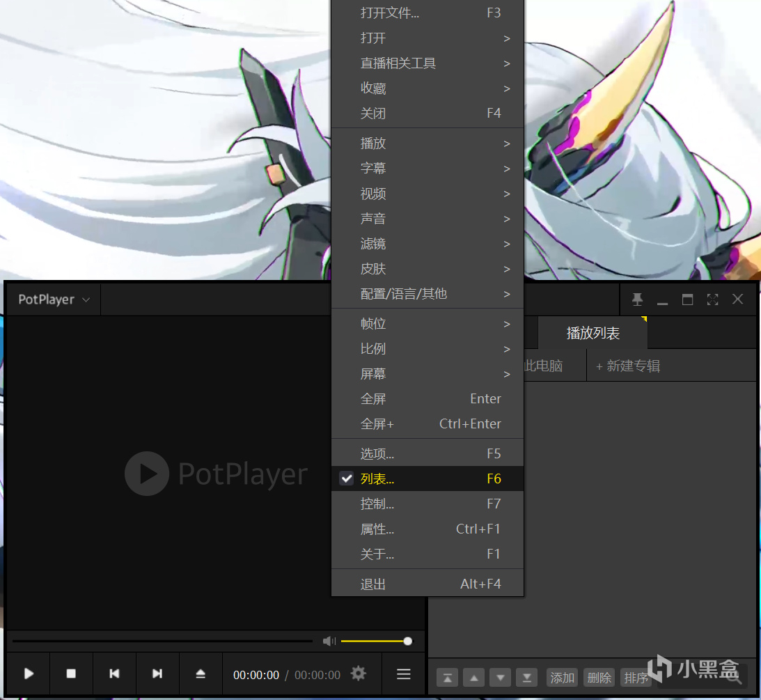Open the gear control panel icon
This screenshot has height=700, width=761.
(x=358, y=674)
